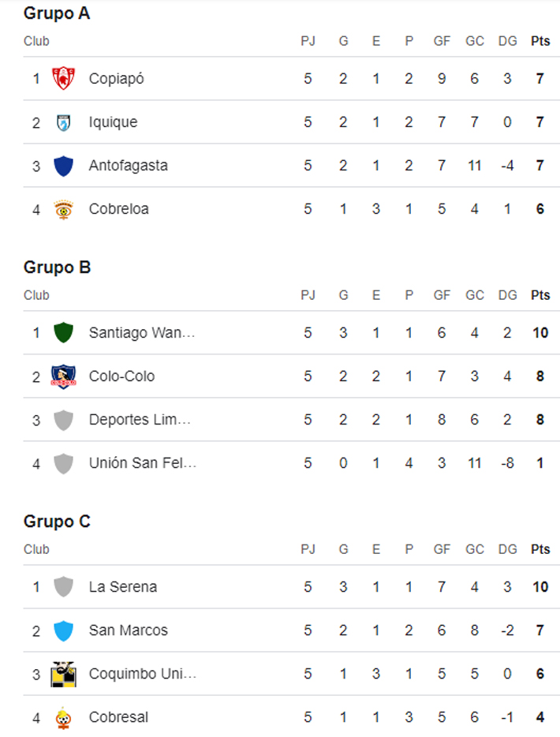Screen dimensions: 560x737
Task: Select the La Serena team name
Action: 122,587
